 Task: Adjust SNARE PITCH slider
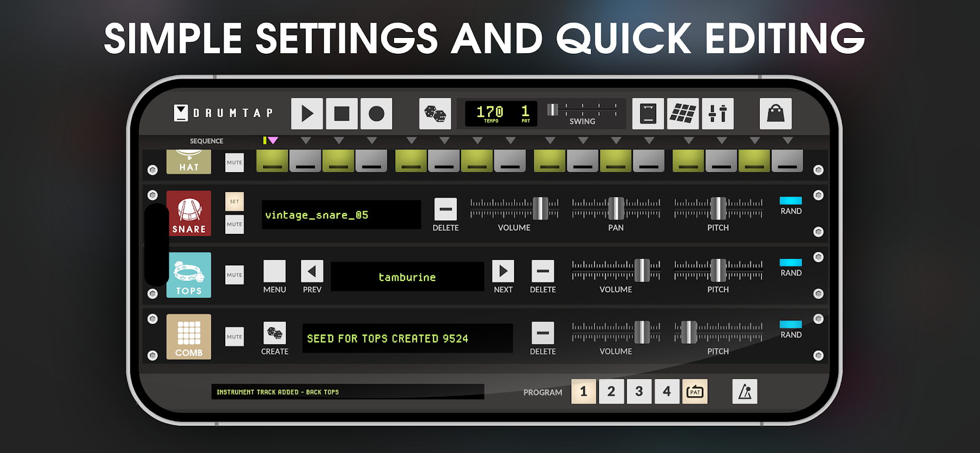pos(718,208)
